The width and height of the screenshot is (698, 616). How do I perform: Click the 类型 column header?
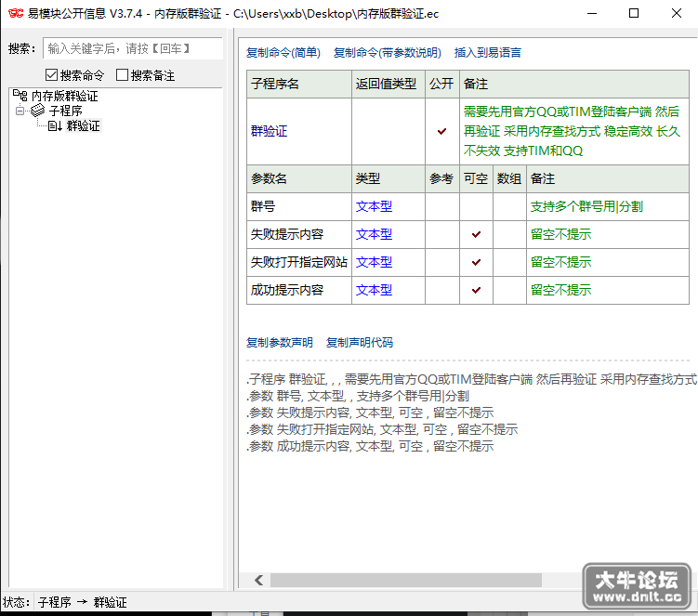(389, 178)
